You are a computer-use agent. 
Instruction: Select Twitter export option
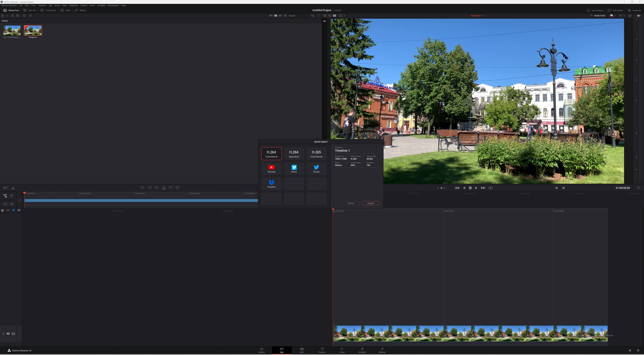click(x=316, y=169)
